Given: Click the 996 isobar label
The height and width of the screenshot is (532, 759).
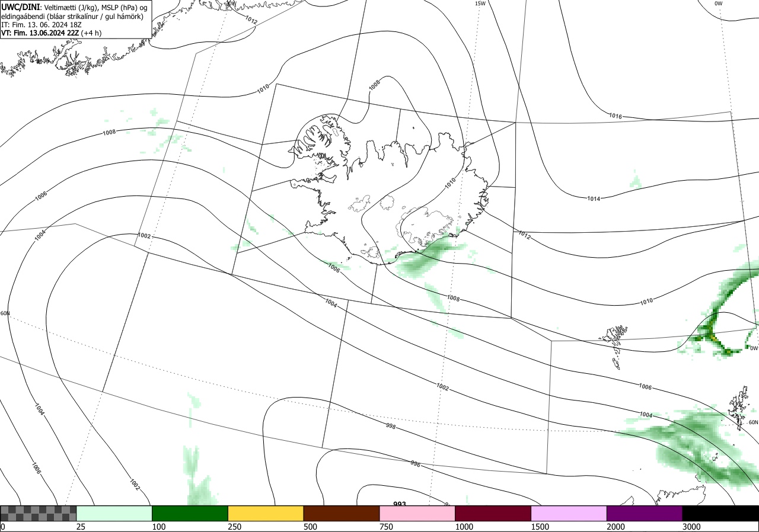Looking at the screenshot, I should 415,464.
